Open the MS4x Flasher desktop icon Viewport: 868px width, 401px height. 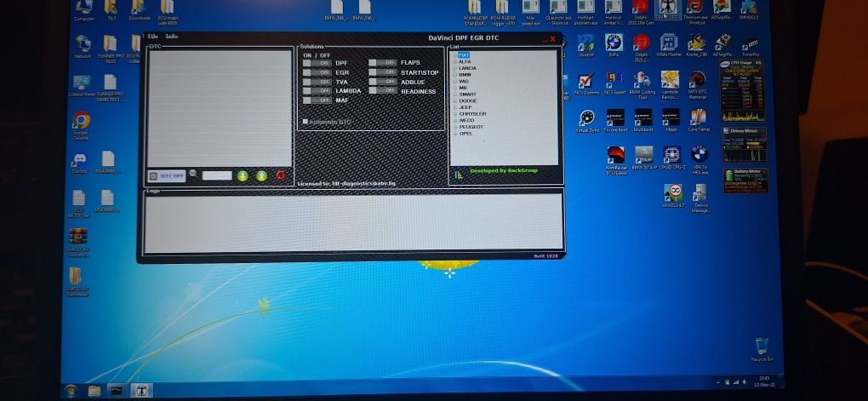click(x=669, y=45)
